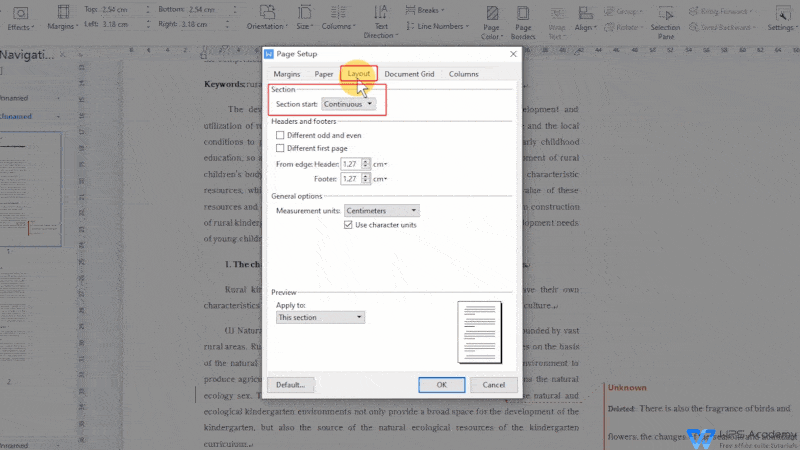This screenshot has width=800, height=450.
Task: Click the Send Backward icon
Action: [693, 27]
